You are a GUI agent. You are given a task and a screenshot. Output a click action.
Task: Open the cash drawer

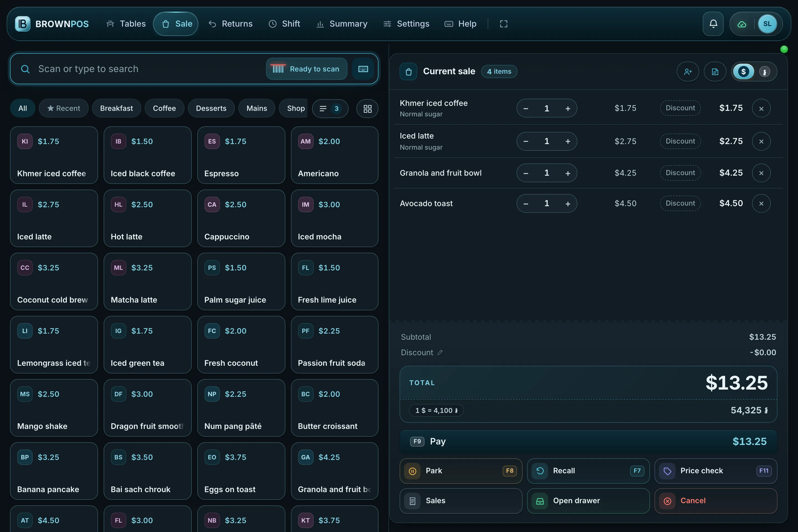click(588, 501)
